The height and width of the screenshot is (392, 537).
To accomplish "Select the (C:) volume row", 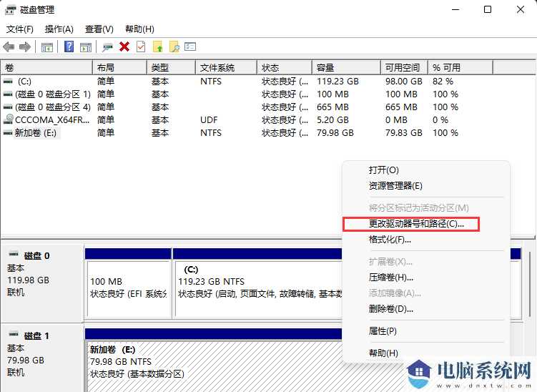I will [247, 82].
